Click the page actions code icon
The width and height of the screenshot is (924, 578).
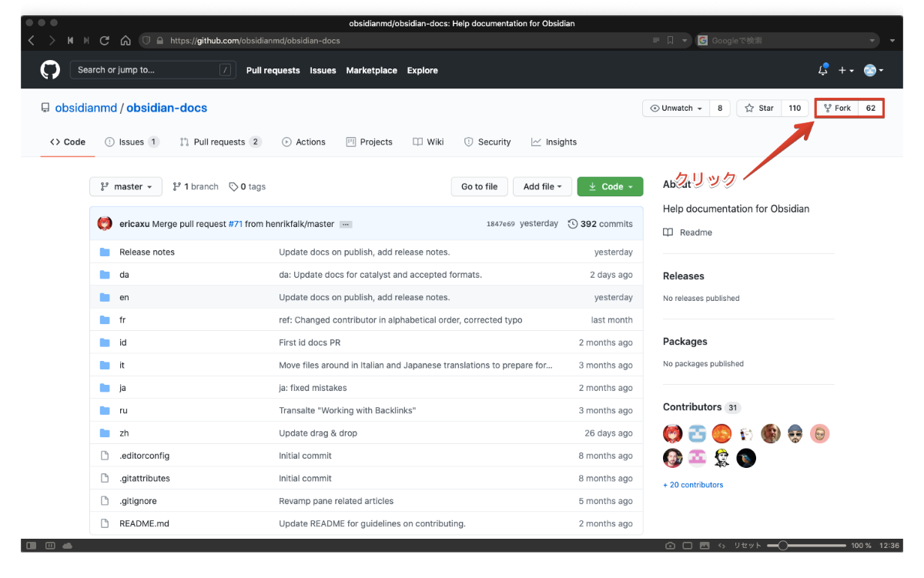[x=721, y=546]
